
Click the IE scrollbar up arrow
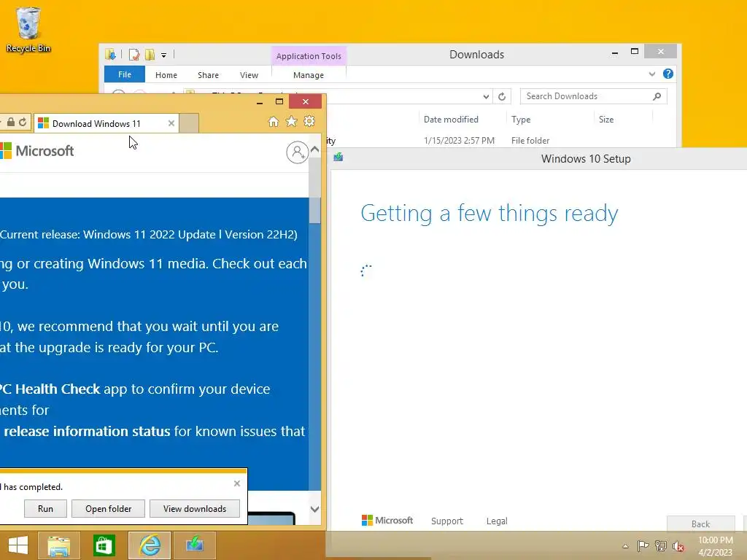click(314, 149)
